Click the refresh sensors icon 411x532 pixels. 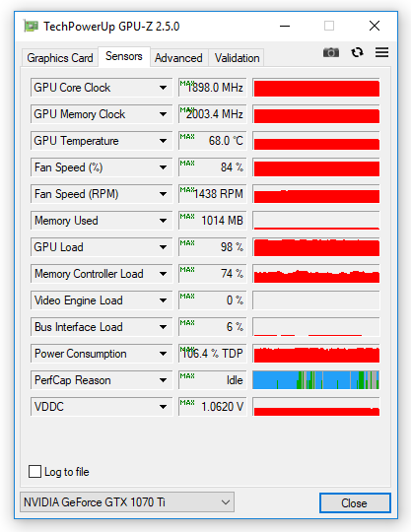357,52
